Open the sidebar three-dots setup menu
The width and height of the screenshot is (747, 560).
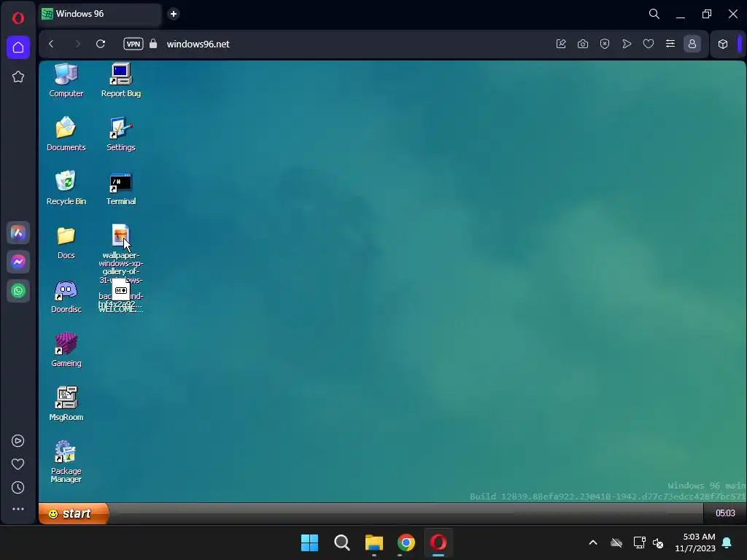point(18,509)
